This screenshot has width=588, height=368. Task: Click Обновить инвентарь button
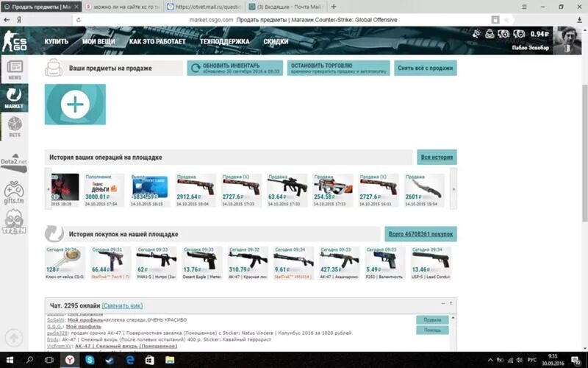point(235,68)
